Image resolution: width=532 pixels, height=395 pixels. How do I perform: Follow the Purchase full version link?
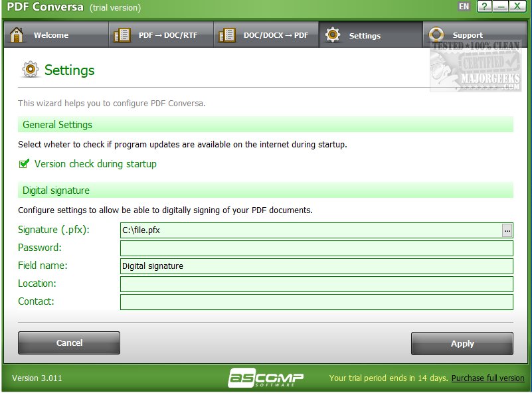click(x=488, y=378)
